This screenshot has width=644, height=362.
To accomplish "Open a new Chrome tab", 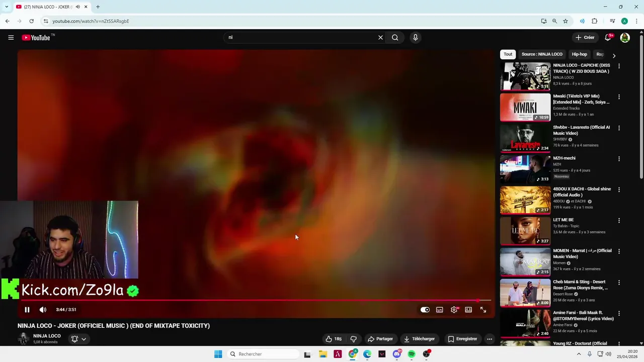I will tap(98, 7).
